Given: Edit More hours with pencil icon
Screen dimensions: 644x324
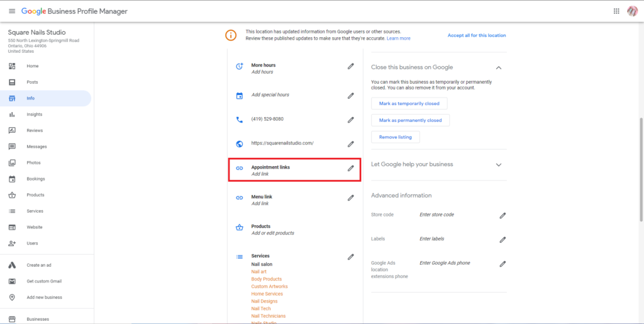Looking at the screenshot, I should pyautogui.click(x=350, y=65).
